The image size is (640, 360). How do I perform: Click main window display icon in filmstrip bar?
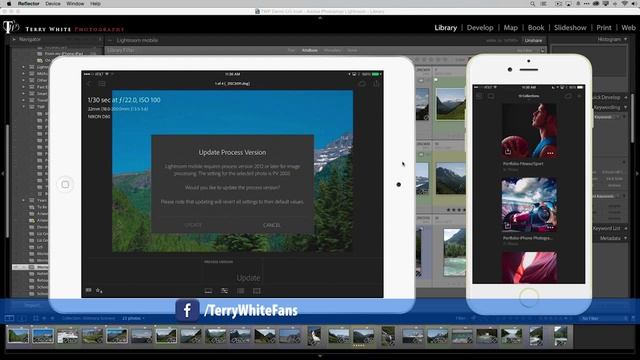tap(9, 318)
